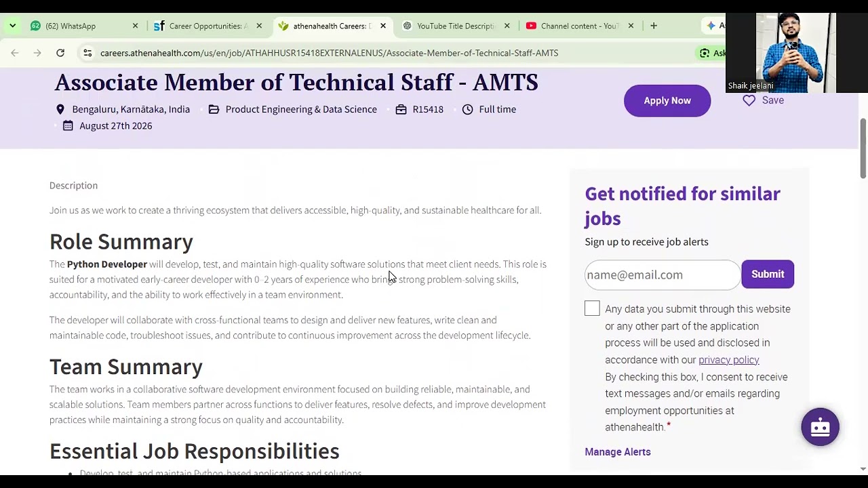Click the Get notified for similar jobs heading
The height and width of the screenshot is (488, 868).
[683, 206]
